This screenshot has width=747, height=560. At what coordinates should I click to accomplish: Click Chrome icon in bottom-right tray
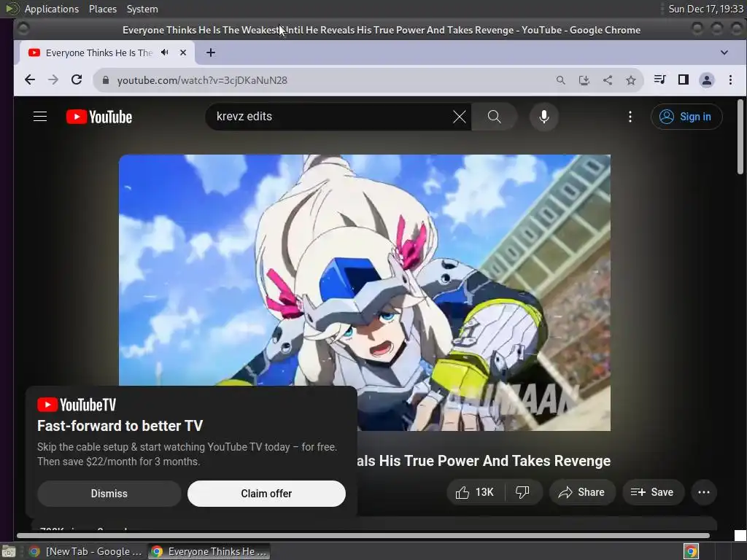691,551
